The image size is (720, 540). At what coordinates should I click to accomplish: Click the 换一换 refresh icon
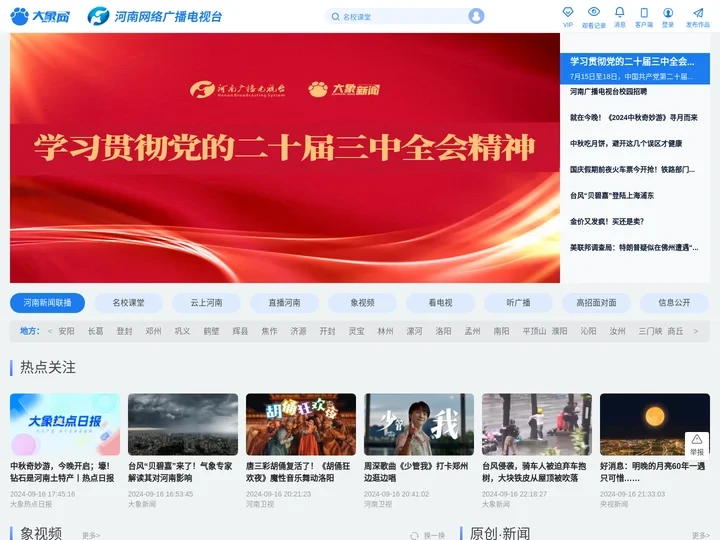click(414, 535)
